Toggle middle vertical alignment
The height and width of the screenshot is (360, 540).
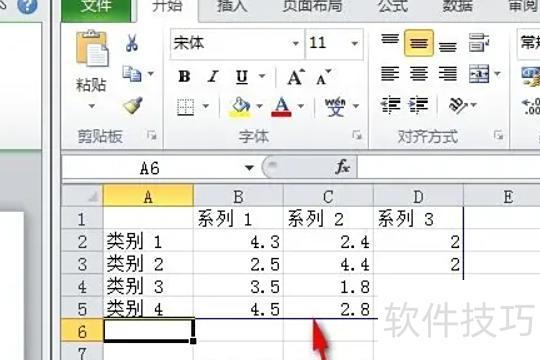(x=418, y=43)
